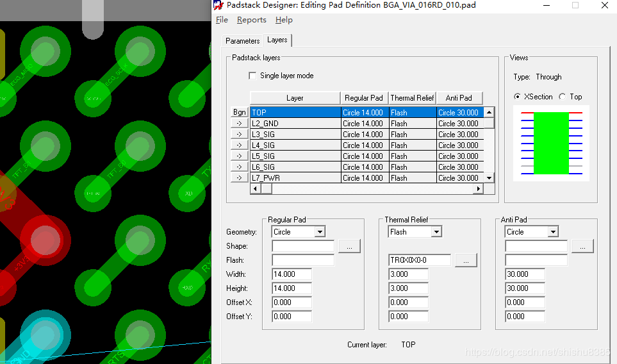The width and height of the screenshot is (617, 364).
Task: Click the horizontal scroll right arrow
Action: click(x=478, y=189)
